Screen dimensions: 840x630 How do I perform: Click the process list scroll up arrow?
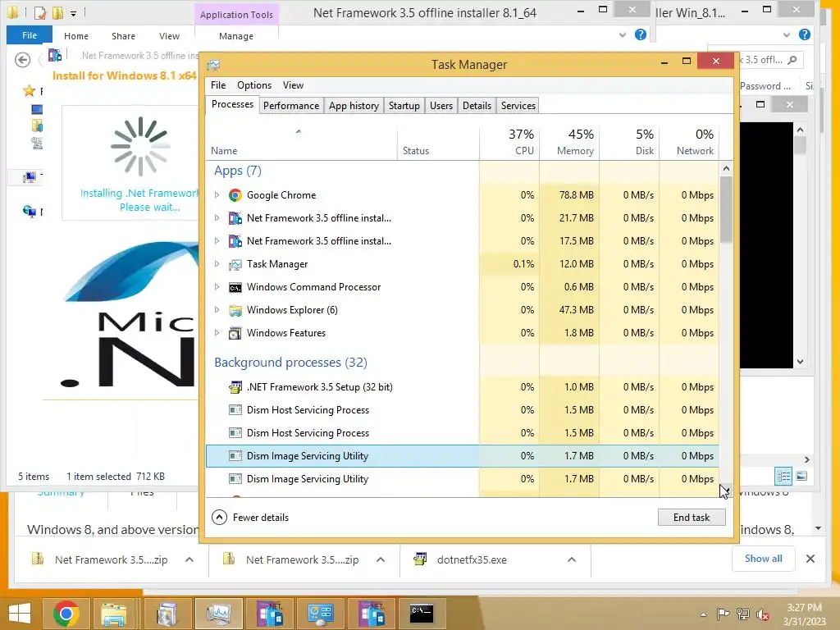click(726, 168)
